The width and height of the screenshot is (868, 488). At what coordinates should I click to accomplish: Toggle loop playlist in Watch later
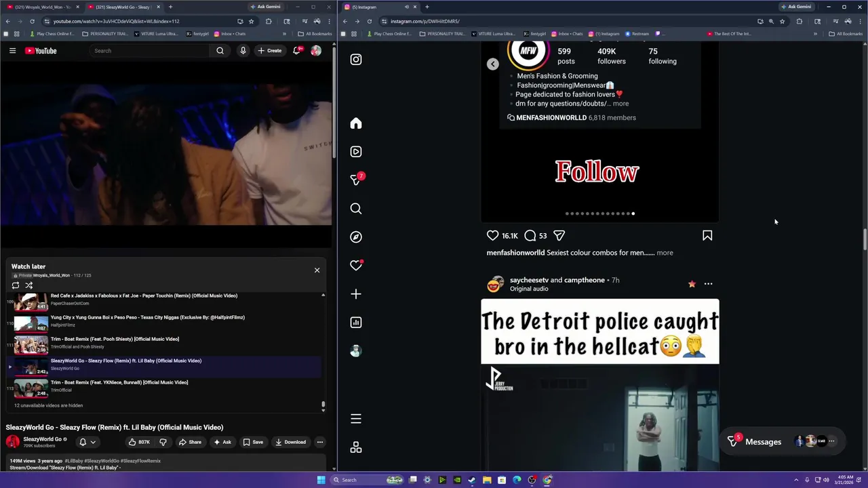16,285
